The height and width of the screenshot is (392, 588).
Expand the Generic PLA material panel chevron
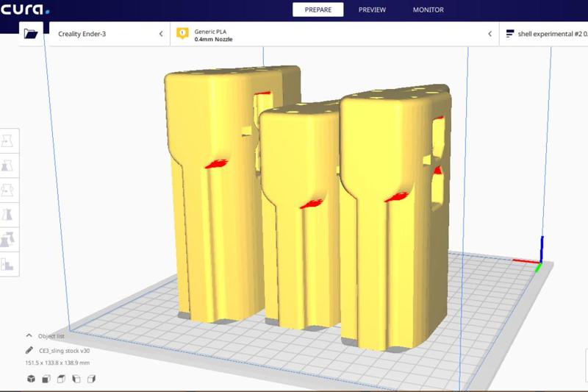coord(490,34)
